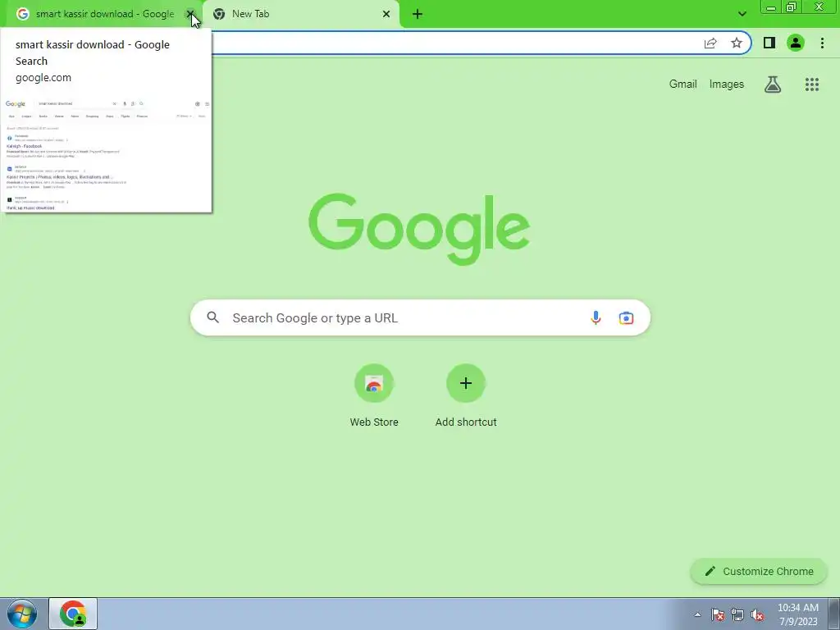This screenshot has height=630, width=840.
Task: Switch to the smart kassir download tab
Action: coord(104,14)
